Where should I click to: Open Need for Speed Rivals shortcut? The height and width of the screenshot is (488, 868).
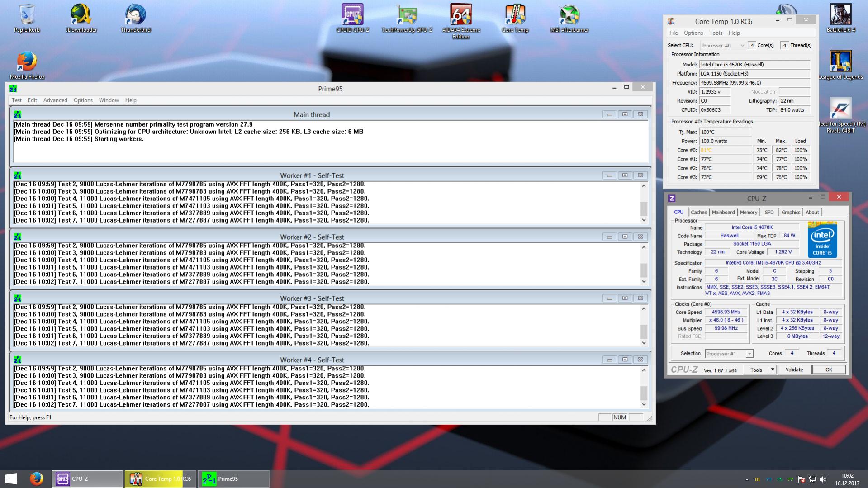(841, 116)
